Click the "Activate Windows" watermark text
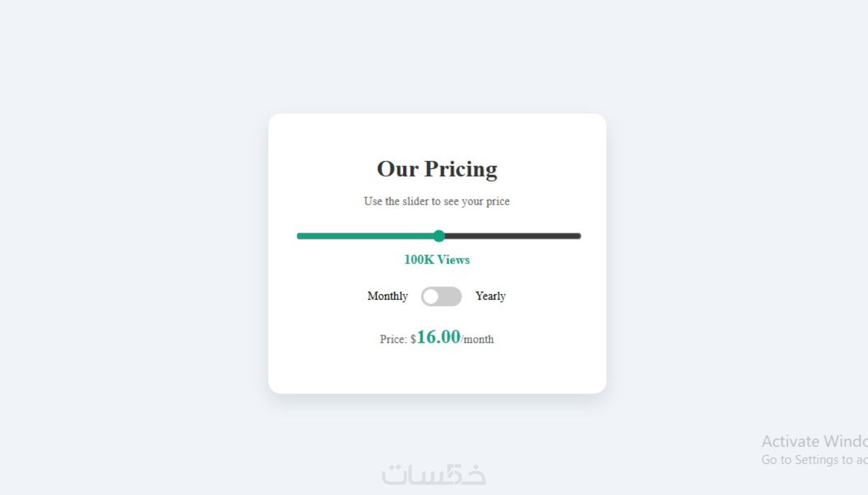This screenshot has width=868, height=495. point(813,441)
